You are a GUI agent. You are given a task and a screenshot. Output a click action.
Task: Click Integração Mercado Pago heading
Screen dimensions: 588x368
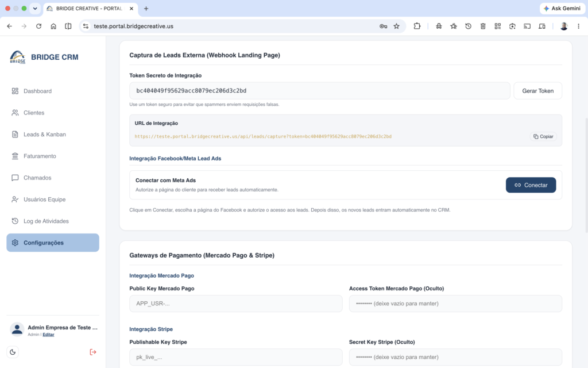click(161, 275)
